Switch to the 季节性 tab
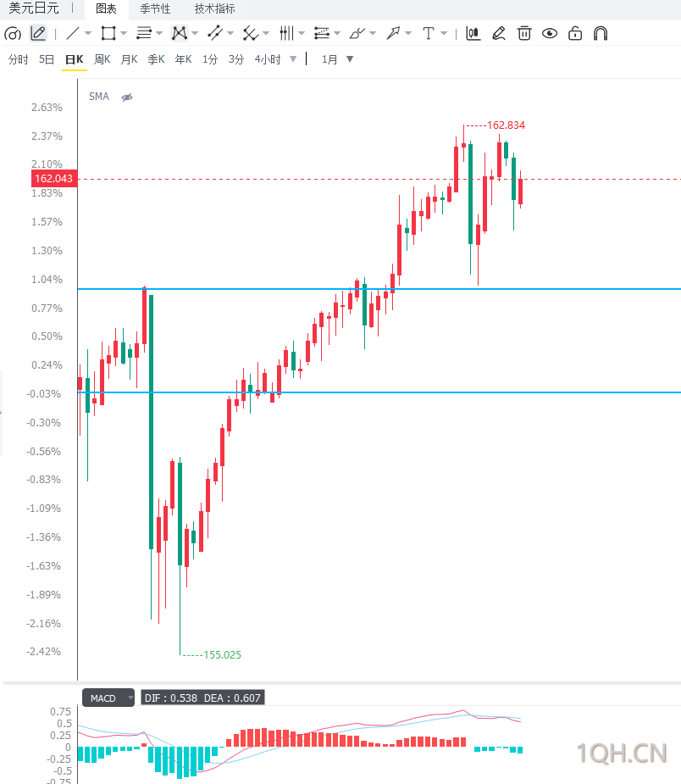681x784 pixels. pyautogui.click(x=155, y=9)
